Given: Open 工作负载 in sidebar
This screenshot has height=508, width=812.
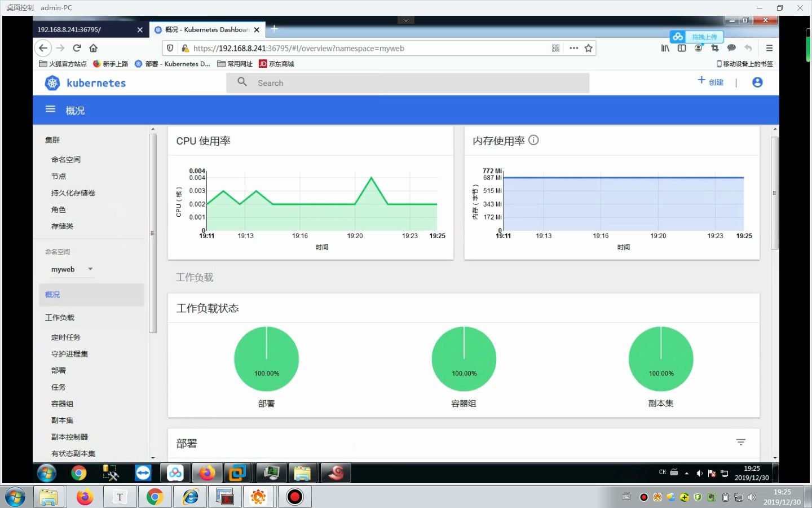Looking at the screenshot, I should point(60,317).
